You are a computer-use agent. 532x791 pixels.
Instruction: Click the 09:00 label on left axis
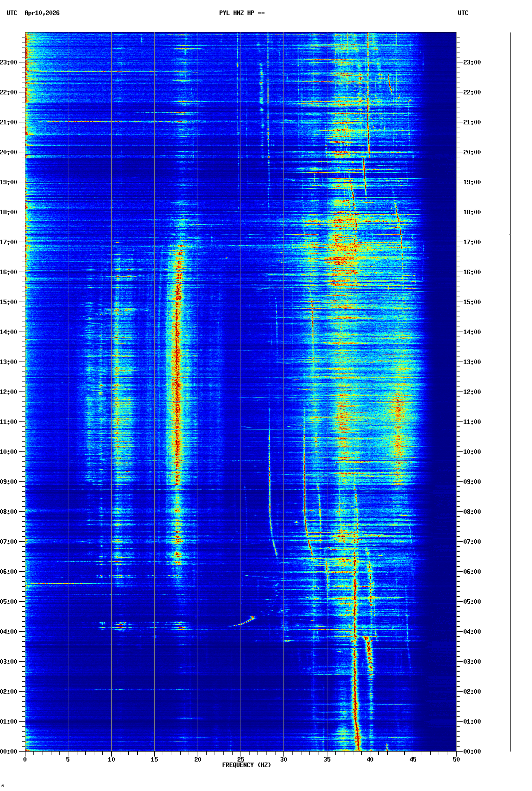tap(9, 482)
